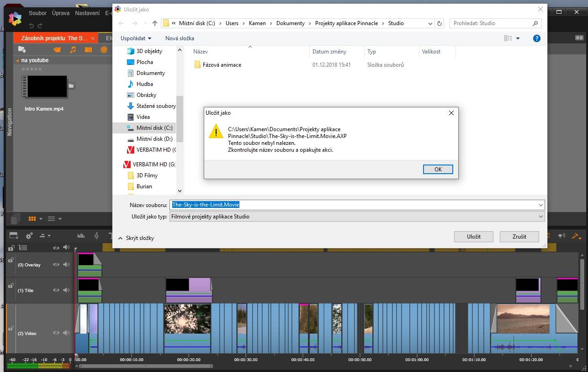Click the undo arrow in Pinnacle Studio
Image resolution: width=588 pixels, height=372 pixels.
pyautogui.click(x=31, y=26)
